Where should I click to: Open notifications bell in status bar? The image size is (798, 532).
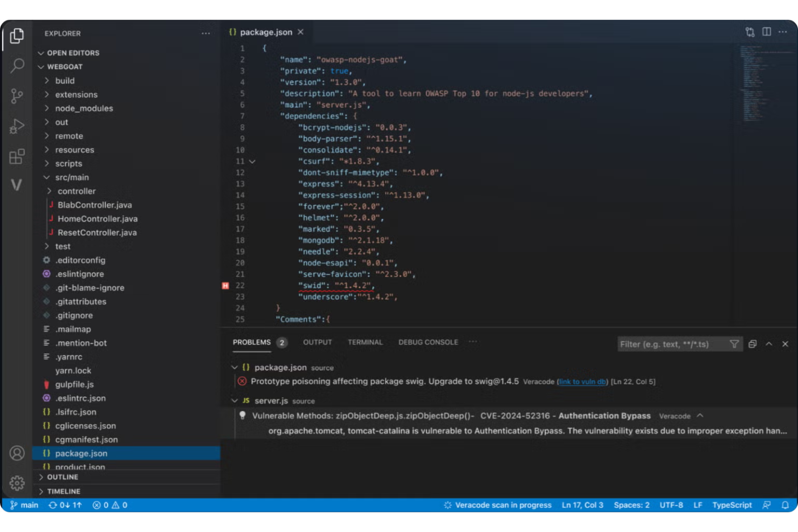(x=785, y=505)
